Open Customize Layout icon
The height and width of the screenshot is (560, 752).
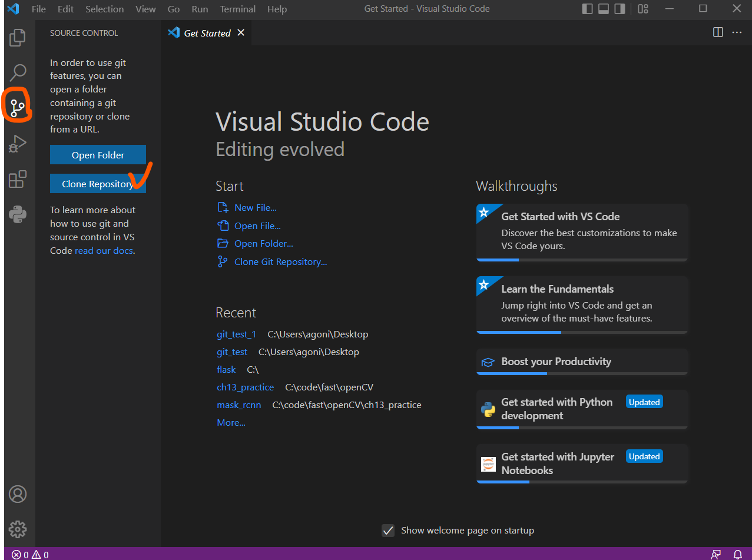click(643, 9)
